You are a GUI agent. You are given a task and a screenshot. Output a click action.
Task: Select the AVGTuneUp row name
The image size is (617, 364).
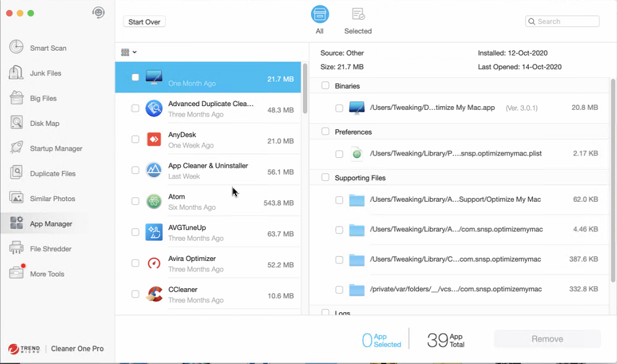(188, 228)
